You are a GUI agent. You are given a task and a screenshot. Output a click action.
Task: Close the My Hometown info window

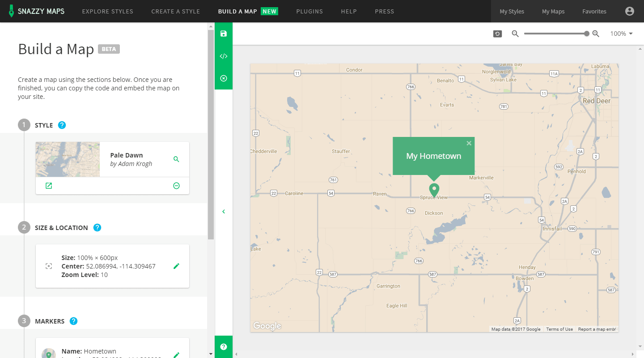coord(469,143)
